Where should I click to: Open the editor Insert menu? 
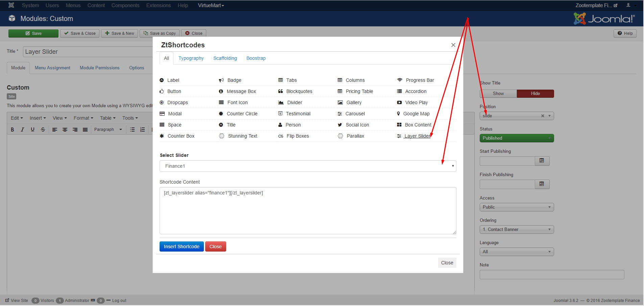[x=38, y=118]
